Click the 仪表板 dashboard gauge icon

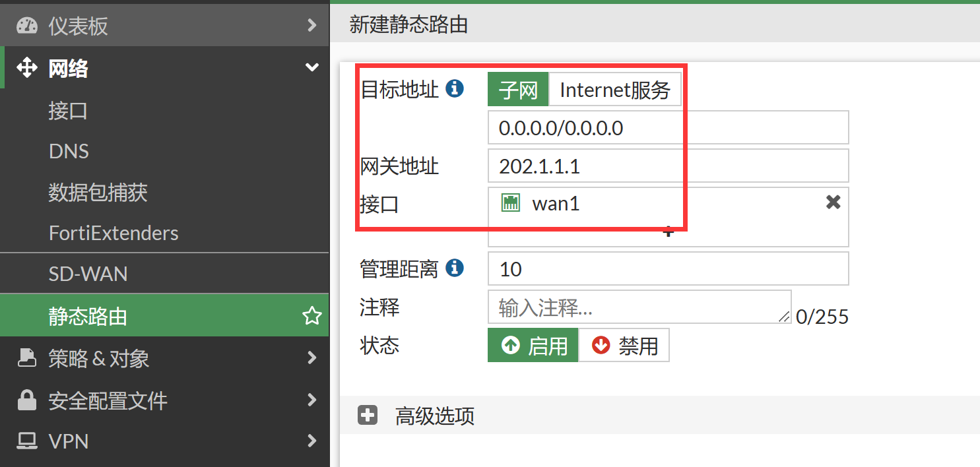click(27, 26)
